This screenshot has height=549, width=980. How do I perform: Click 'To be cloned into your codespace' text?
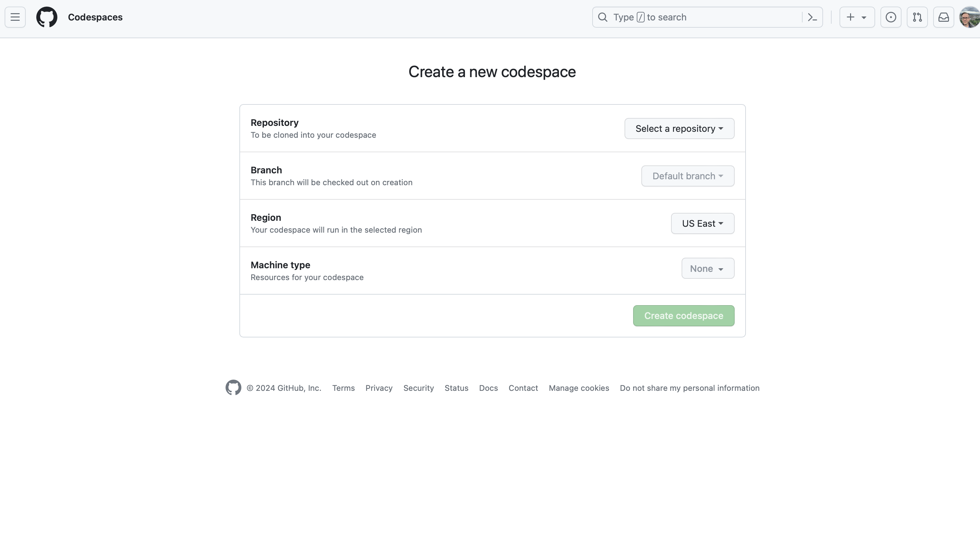[x=313, y=135]
